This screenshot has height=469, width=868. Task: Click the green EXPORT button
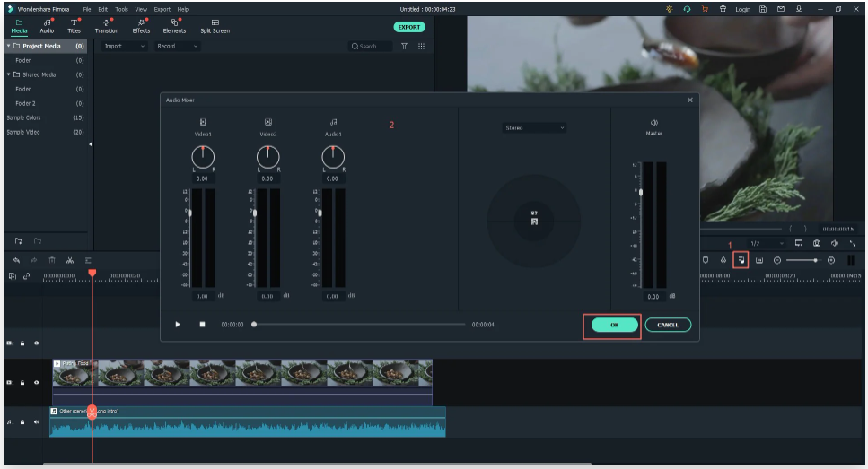[408, 27]
